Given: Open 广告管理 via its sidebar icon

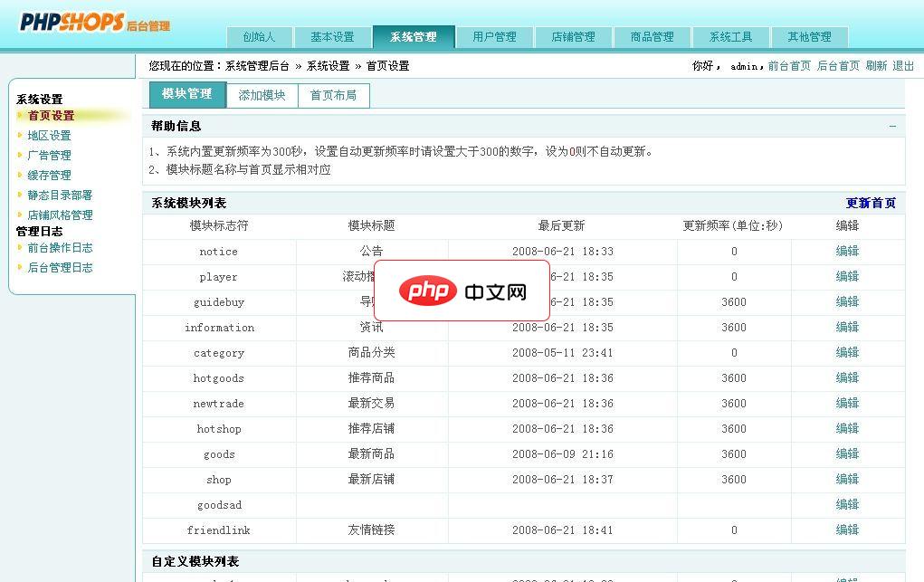Looking at the screenshot, I should click(x=20, y=155).
